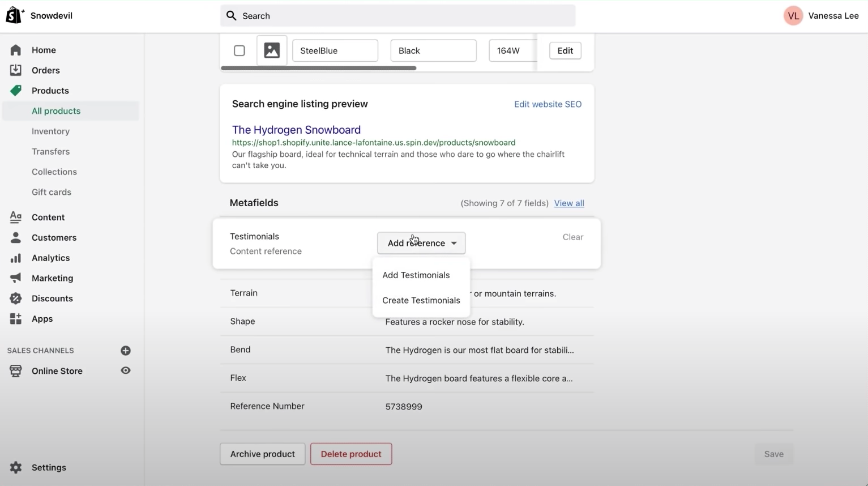Click the Customers person icon
The image size is (868, 486).
[16, 237]
